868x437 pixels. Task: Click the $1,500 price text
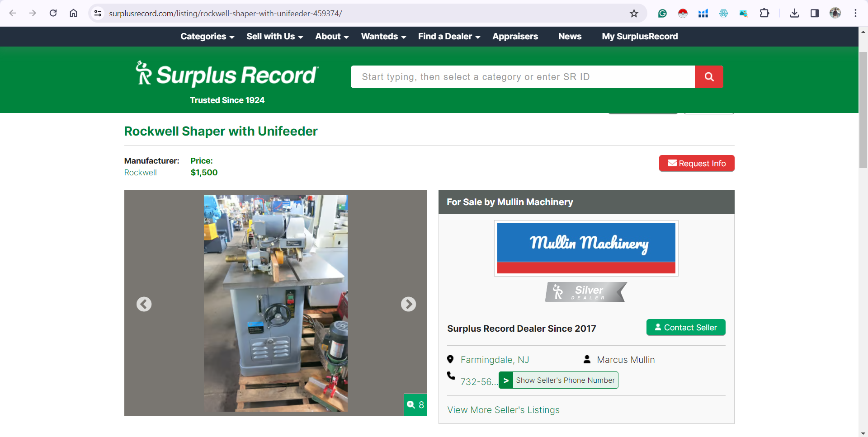click(204, 173)
